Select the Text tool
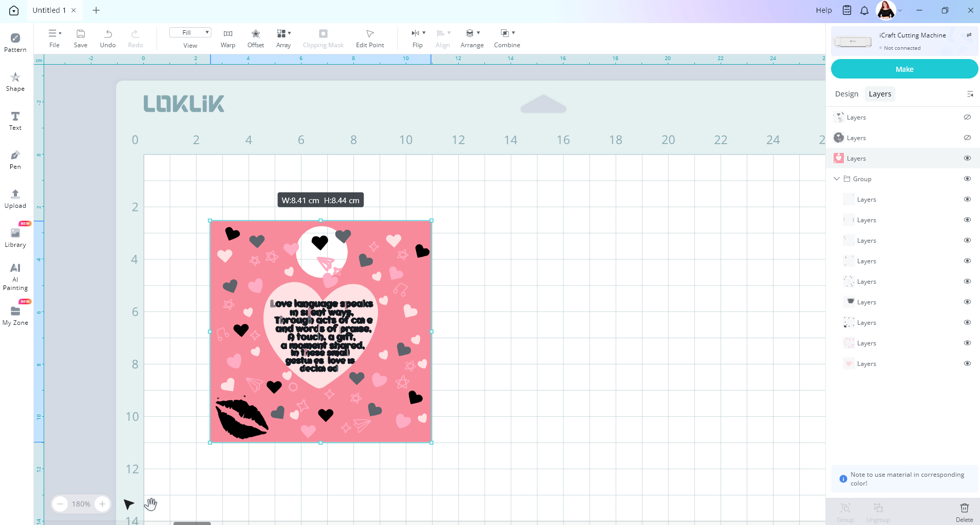 point(15,121)
